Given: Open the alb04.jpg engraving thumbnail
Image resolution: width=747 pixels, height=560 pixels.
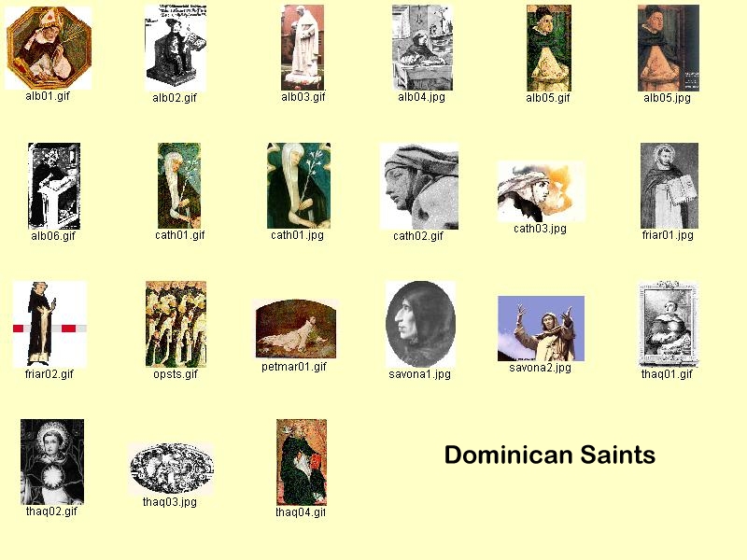Looking at the screenshot, I should coord(422,48).
